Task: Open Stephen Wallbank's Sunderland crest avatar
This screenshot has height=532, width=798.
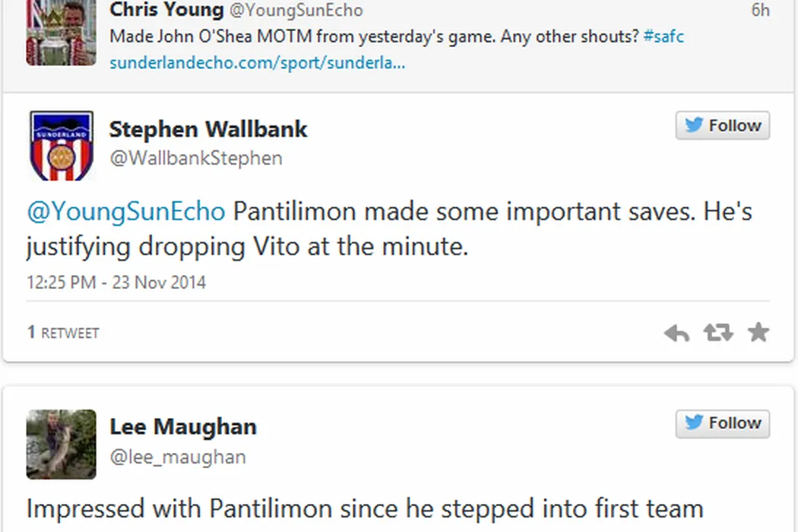Action: pyautogui.click(x=62, y=146)
